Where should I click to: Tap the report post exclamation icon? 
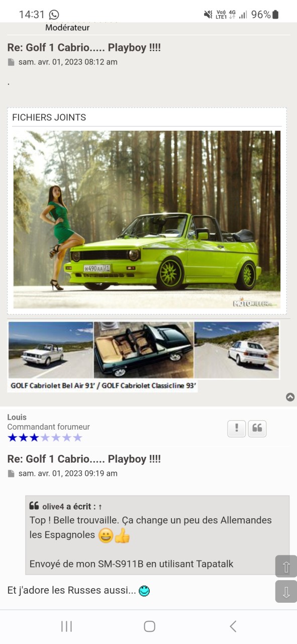pyautogui.click(x=237, y=428)
